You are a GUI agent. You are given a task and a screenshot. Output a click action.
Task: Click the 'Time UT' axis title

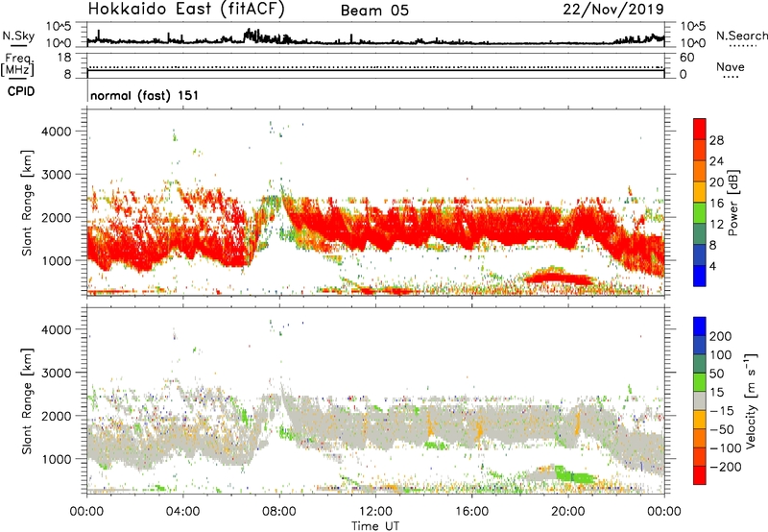coord(375,526)
